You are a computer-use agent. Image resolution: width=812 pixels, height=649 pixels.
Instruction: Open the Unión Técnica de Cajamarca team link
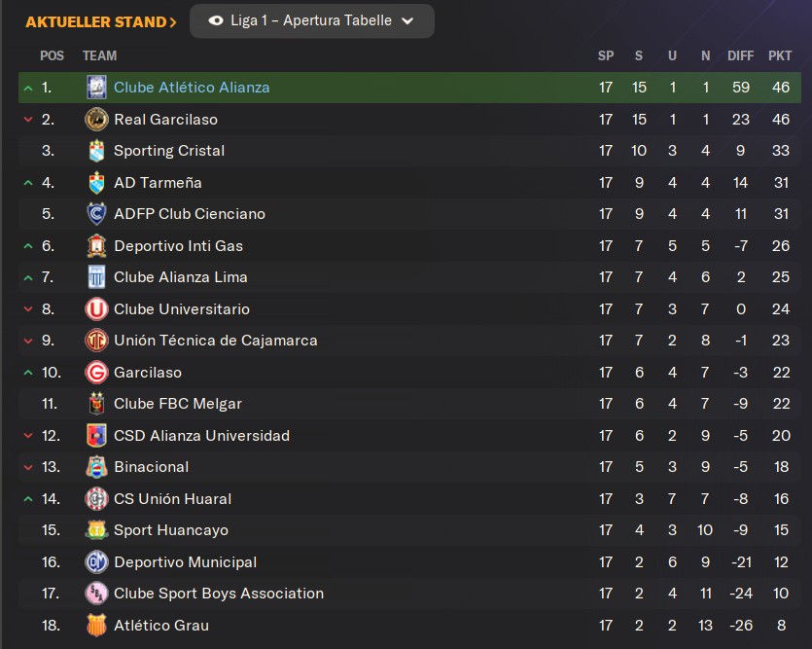tap(216, 341)
